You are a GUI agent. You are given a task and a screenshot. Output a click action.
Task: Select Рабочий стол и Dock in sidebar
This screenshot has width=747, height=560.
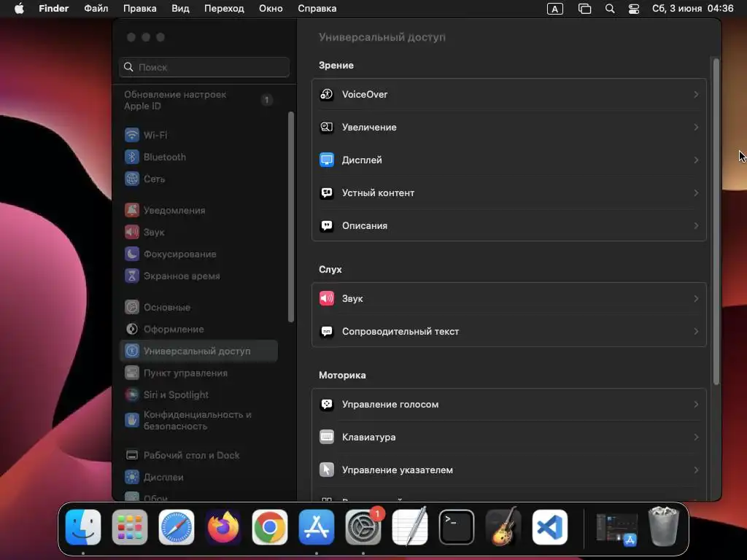tap(198, 456)
